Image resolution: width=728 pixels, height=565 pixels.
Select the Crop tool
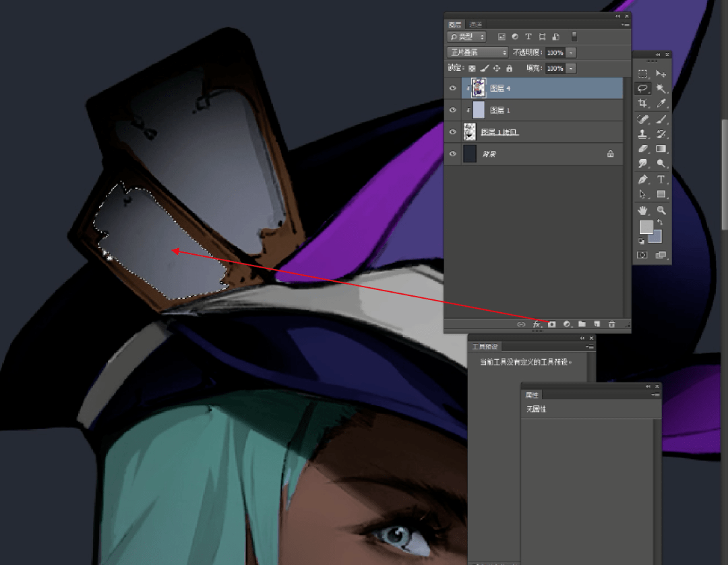[x=642, y=103]
